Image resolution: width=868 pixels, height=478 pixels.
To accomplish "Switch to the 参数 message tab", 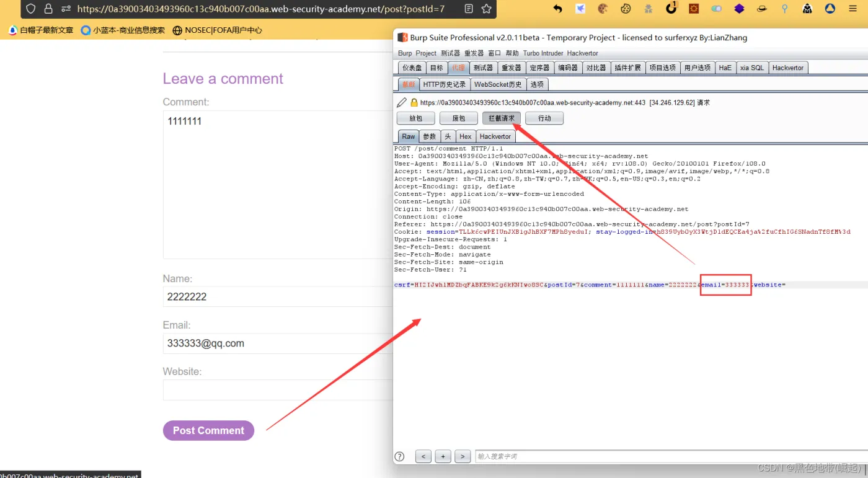I will tap(430, 136).
